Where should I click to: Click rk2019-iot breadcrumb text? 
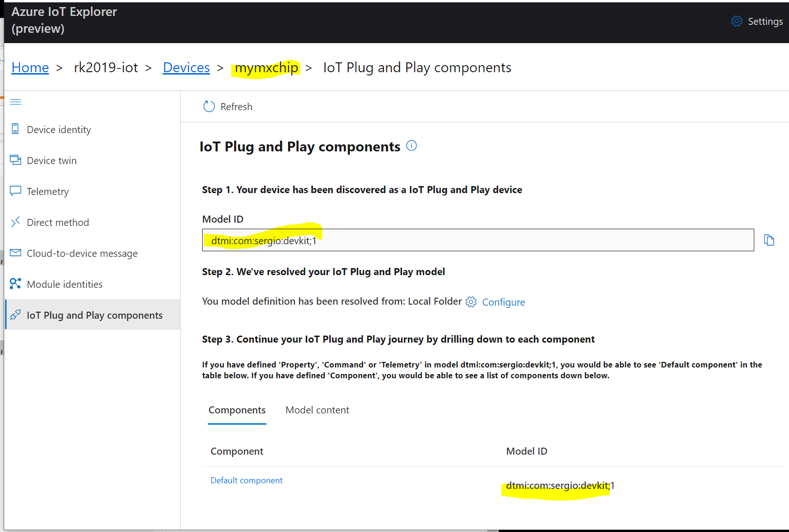pos(106,67)
